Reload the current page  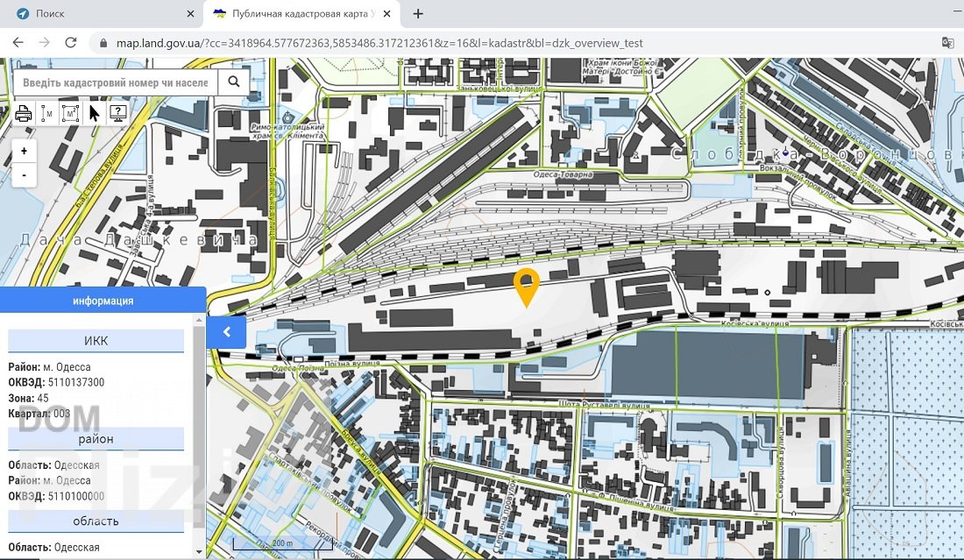(x=71, y=43)
